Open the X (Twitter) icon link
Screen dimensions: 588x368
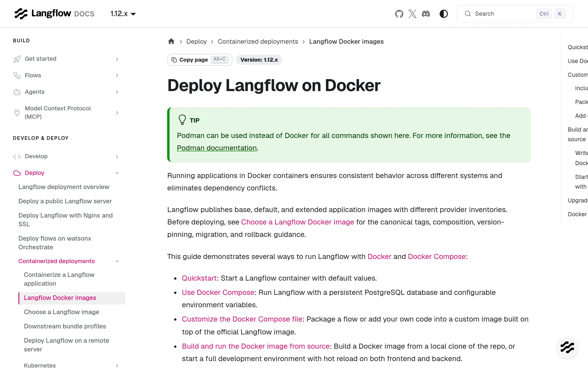tap(412, 14)
